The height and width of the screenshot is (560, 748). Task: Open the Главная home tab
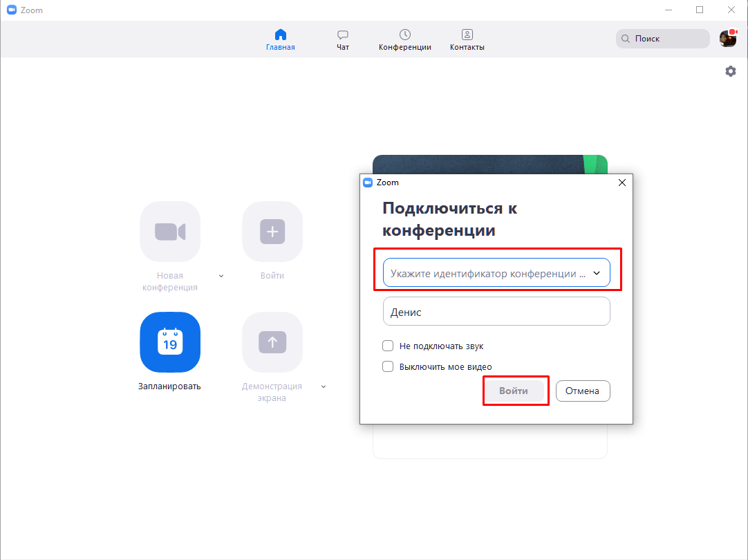[x=281, y=40]
